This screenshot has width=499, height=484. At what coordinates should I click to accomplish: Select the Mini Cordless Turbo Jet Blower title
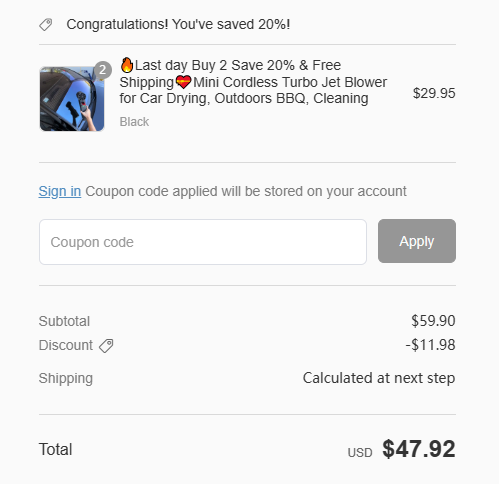pos(253,82)
